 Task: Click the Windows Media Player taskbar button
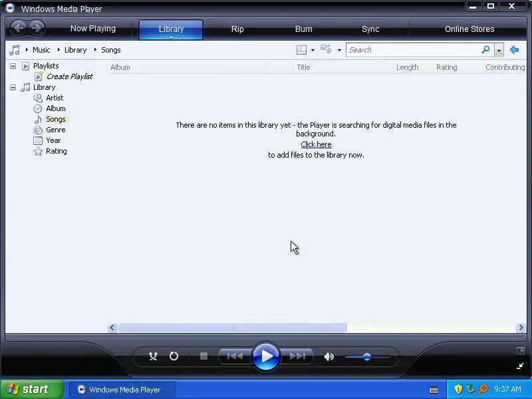[122, 390]
